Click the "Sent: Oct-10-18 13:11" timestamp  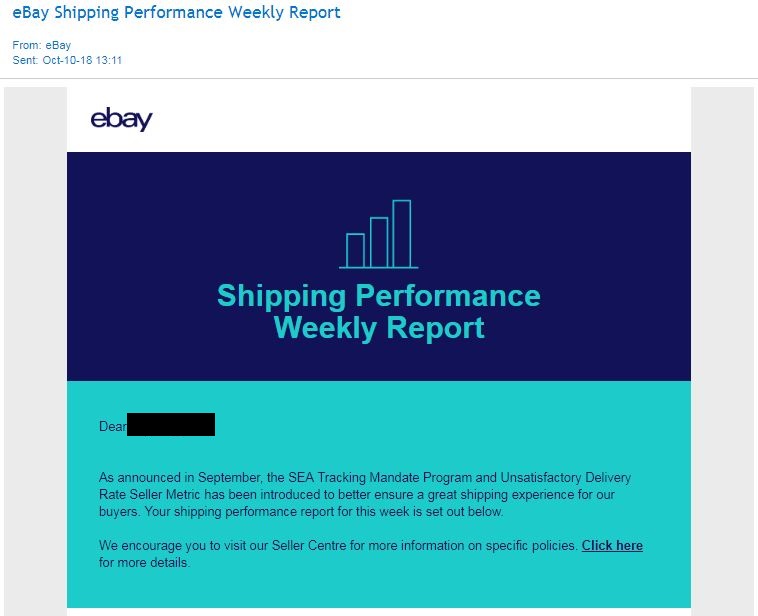pos(67,61)
